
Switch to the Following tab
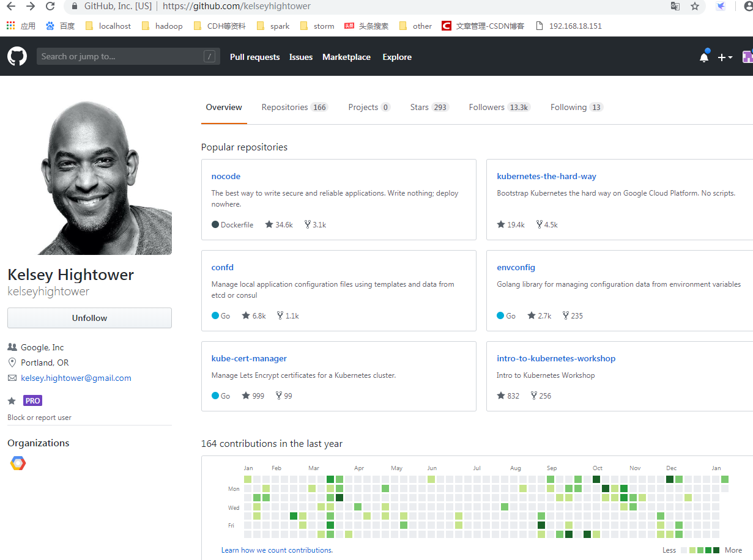pos(577,107)
